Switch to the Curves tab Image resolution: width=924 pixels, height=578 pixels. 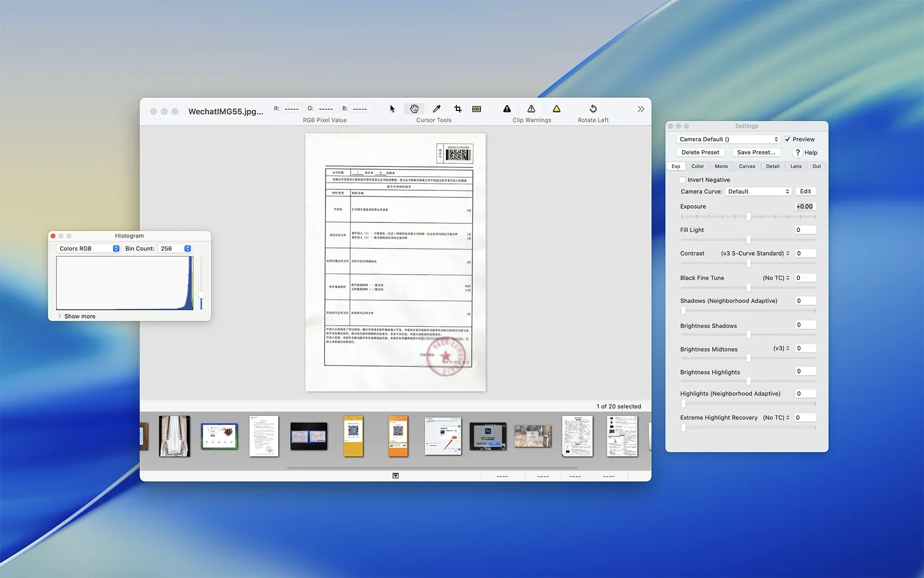pos(747,166)
